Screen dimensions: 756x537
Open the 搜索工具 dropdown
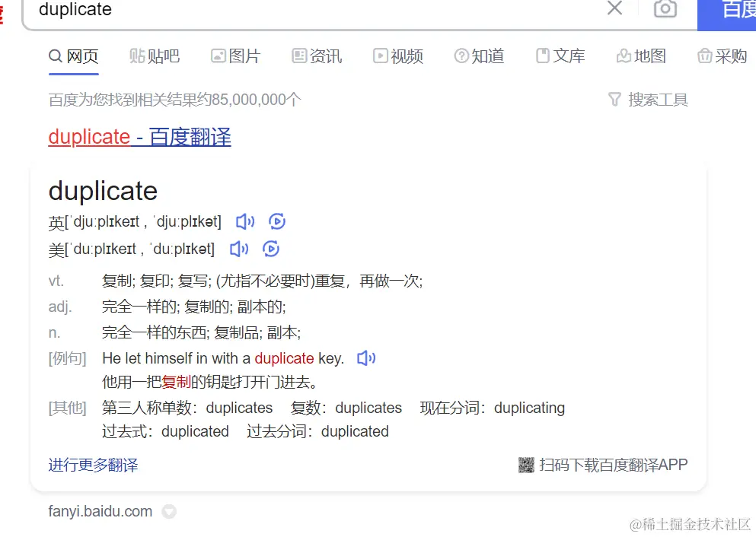(x=658, y=99)
